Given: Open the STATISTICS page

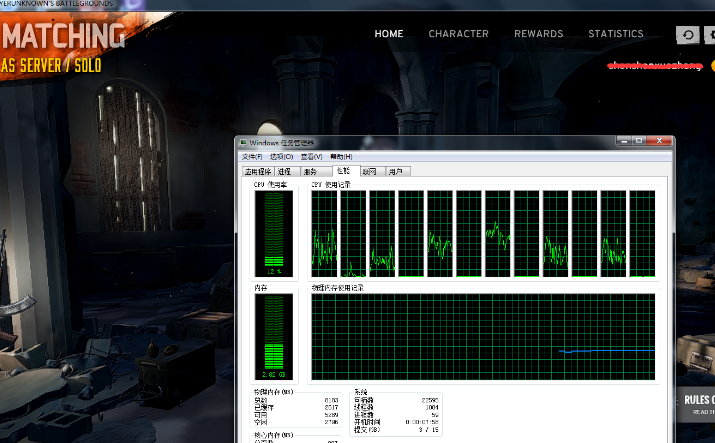Looking at the screenshot, I should (x=616, y=34).
